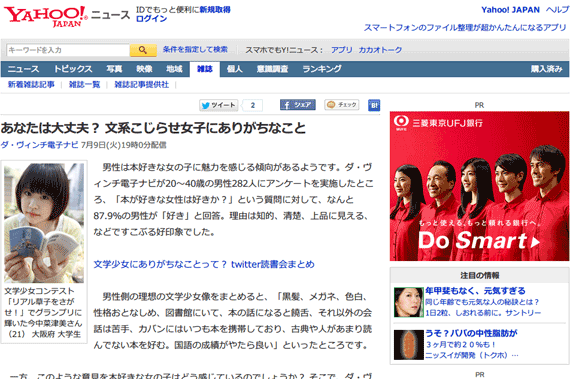Viewport: 570px width, 379px height.
Task: Open the Yahoo! JAPAN top link
Action: click(x=510, y=10)
